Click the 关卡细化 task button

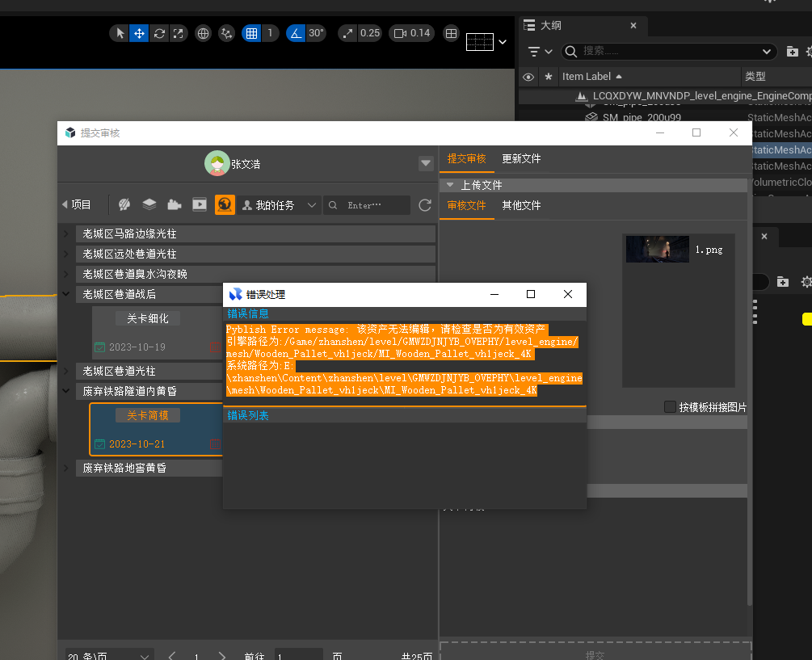tap(147, 318)
